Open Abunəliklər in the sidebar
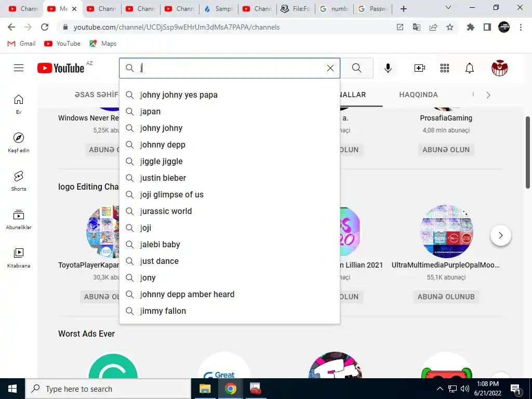Screen dimensions: 532x399 pos(19,220)
